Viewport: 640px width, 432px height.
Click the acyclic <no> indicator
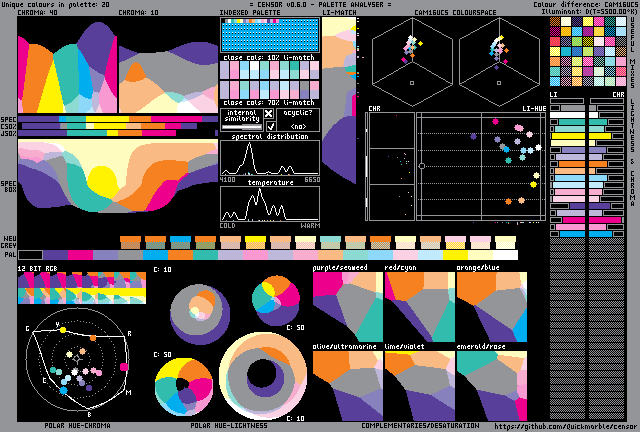298,127
